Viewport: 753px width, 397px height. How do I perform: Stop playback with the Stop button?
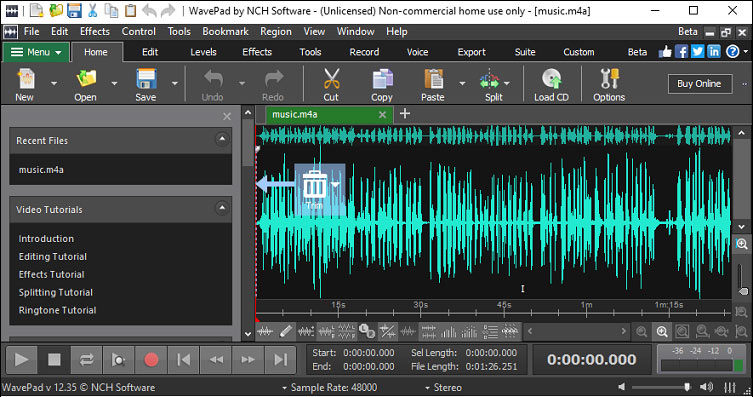(54, 360)
